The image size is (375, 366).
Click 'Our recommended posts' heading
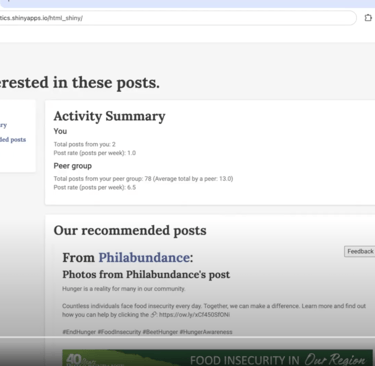(x=130, y=230)
